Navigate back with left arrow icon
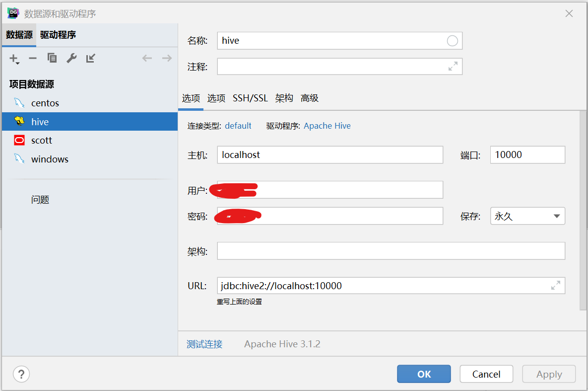The width and height of the screenshot is (588, 391). click(x=147, y=58)
